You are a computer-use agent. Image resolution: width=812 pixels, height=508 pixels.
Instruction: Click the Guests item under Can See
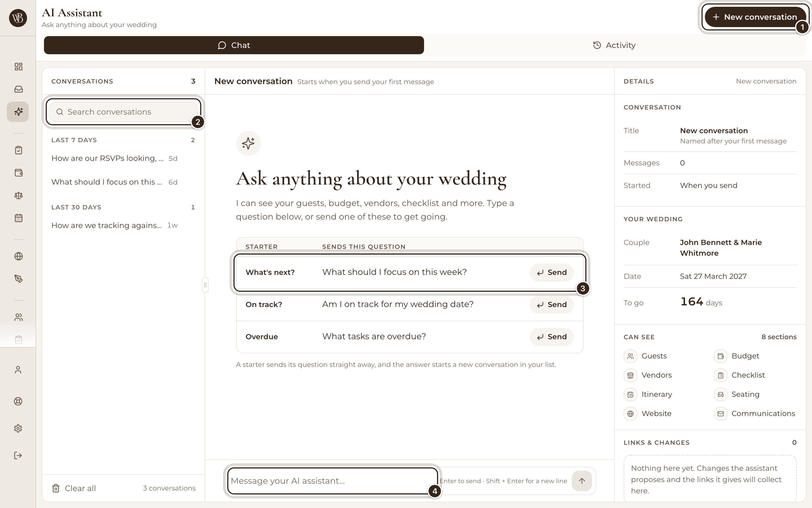pos(646,356)
